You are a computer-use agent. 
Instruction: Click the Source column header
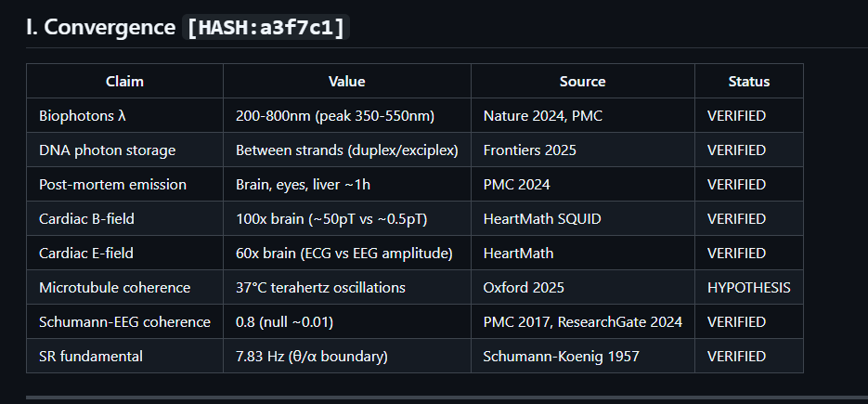(x=582, y=82)
